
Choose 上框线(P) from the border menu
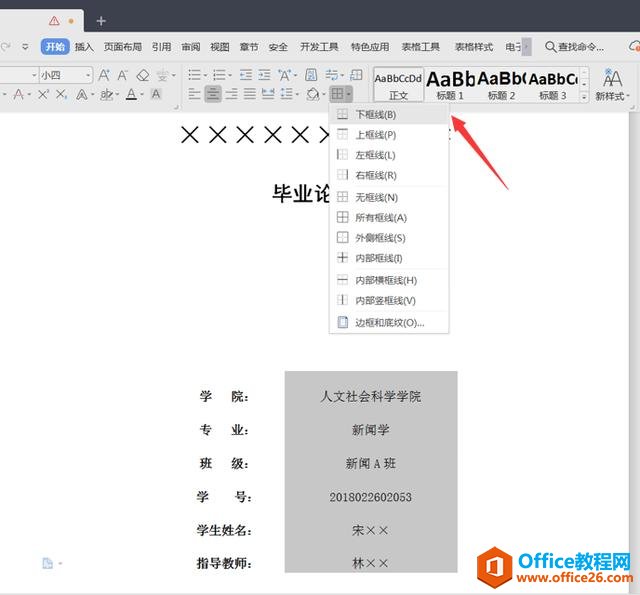click(x=389, y=135)
